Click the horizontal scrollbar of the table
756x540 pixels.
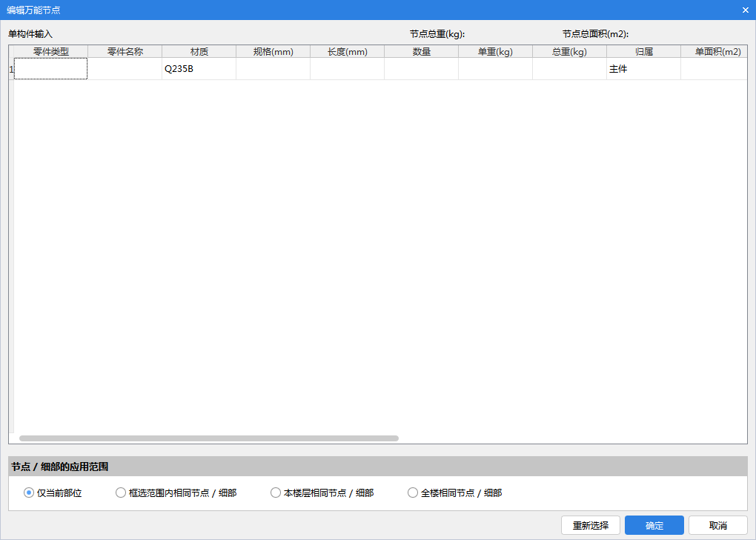209,438
